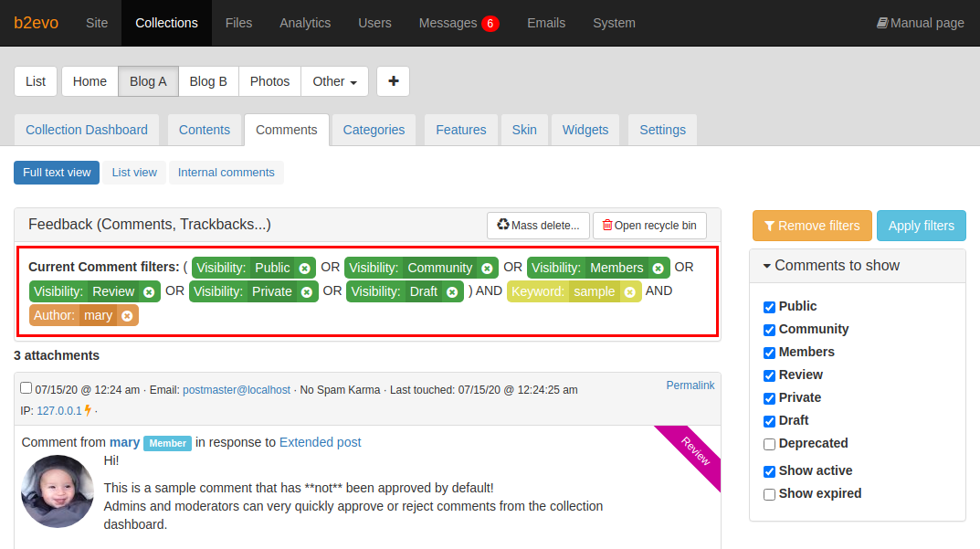Toggle the Show active checkbox
The image size is (980, 549).
[769, 471]
